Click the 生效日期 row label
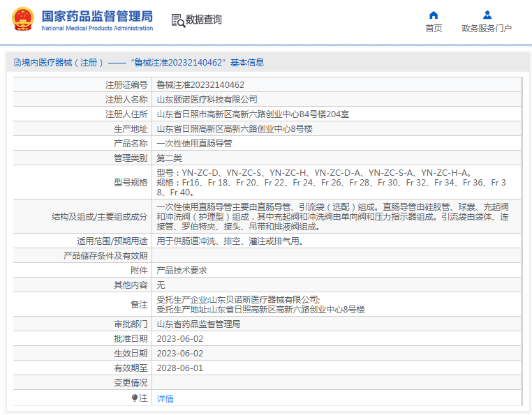532x415 pixels. point(131,354)
